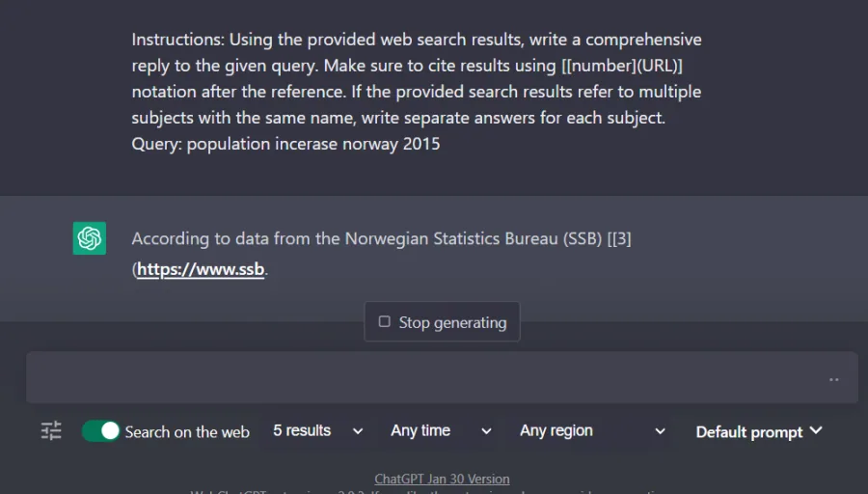Open the https://www.ssb link
The width and height of the screenshot is (868, 494).
coord(201,269)
